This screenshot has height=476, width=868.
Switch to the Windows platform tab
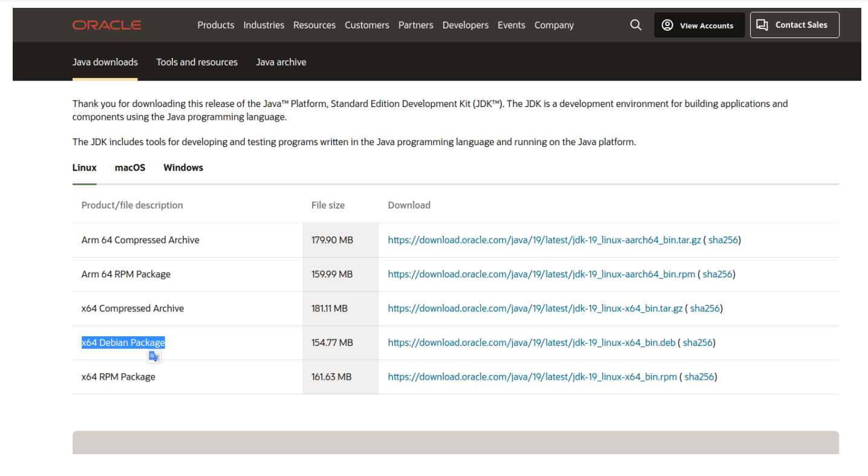(183, 168)
